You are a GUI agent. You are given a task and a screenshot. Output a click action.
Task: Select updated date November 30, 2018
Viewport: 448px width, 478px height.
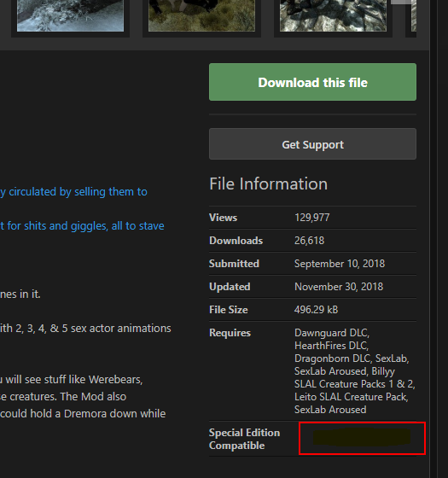(339, 287)
